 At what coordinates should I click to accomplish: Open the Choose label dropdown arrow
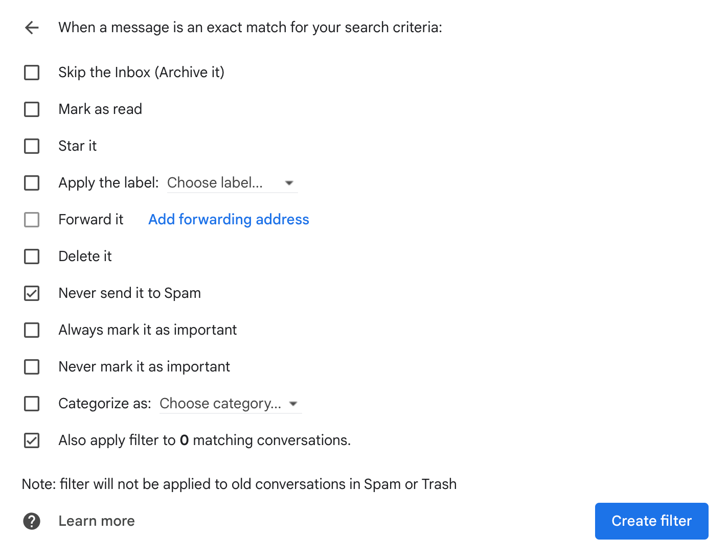tap(289, 182)
